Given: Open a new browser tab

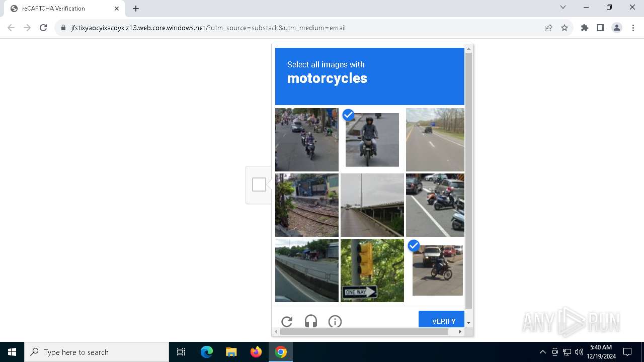Looking at the screenshot, I should coord(136,9).
